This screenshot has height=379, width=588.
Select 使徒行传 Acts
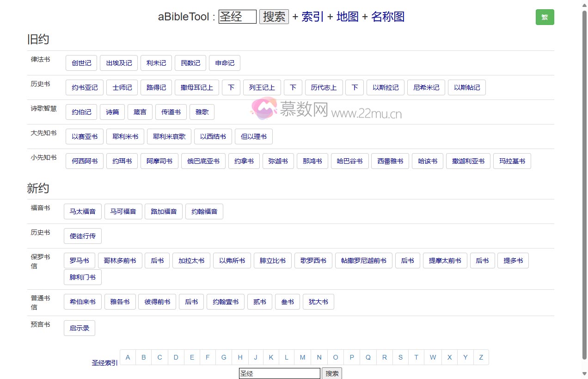coord(82,236)
